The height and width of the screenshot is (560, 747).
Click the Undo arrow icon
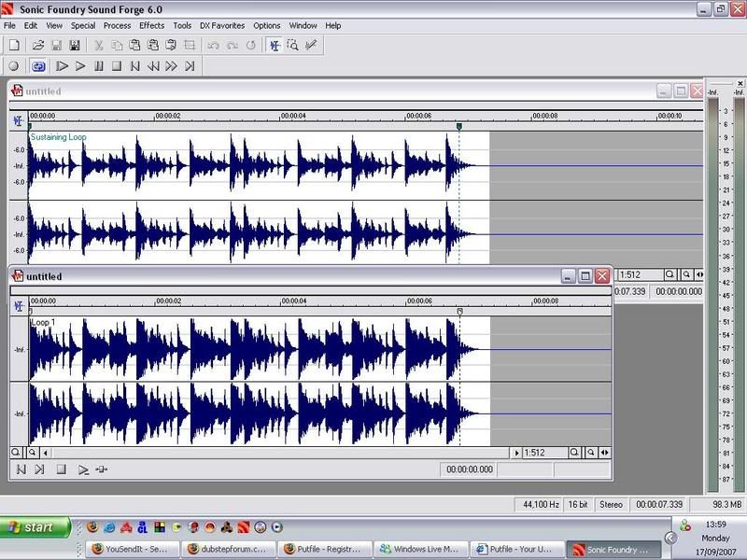click(214, 45)
